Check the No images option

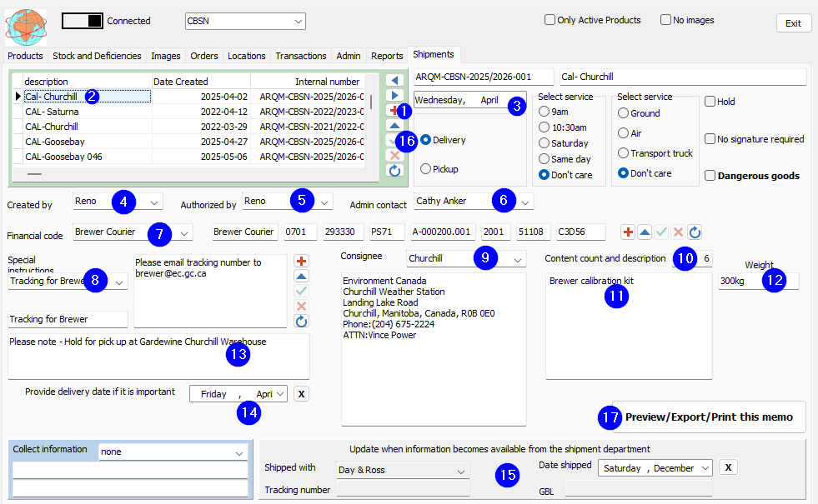(x=665, y=20)
